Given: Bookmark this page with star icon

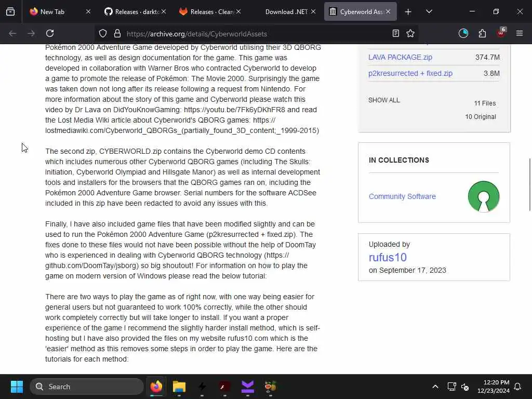Looking at the screenshot, I should pos(410,33).
